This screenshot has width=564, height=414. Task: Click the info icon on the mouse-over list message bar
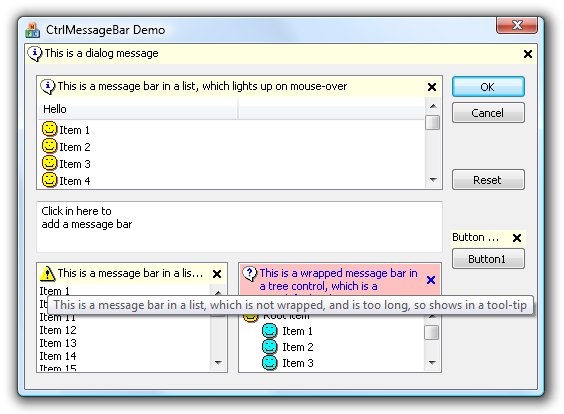[x=48, y=87]
